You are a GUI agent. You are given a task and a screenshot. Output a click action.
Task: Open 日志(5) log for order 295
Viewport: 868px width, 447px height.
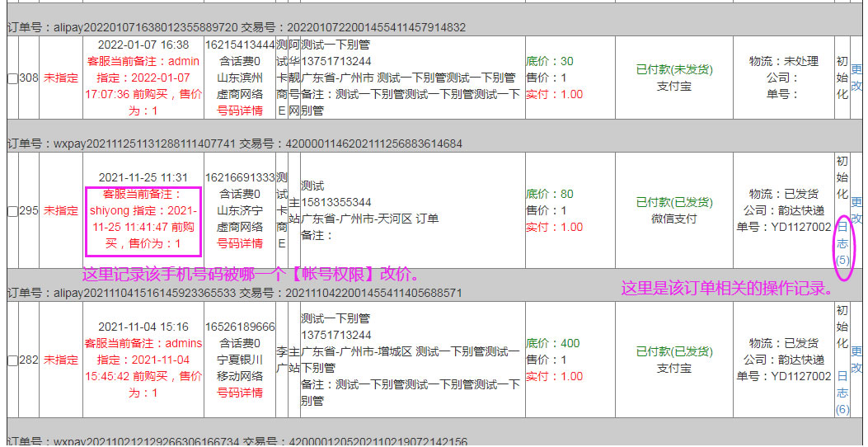[x=842, y=243]
